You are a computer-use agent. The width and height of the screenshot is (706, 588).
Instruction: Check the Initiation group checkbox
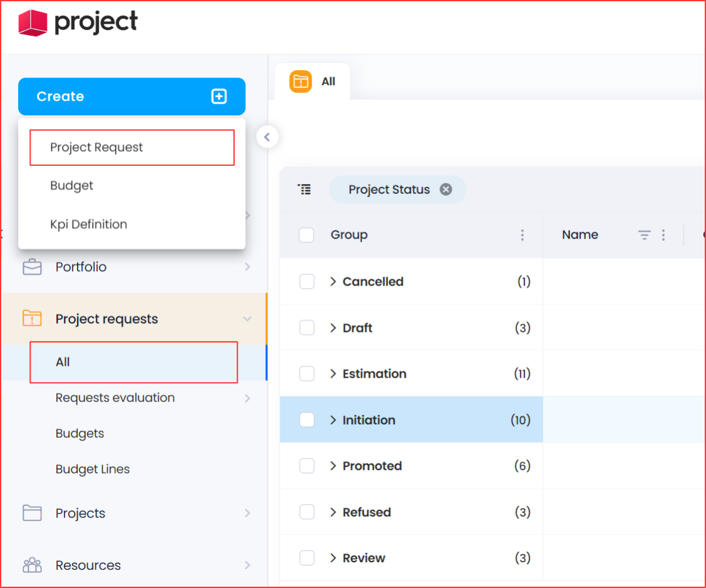coord(307,420)
